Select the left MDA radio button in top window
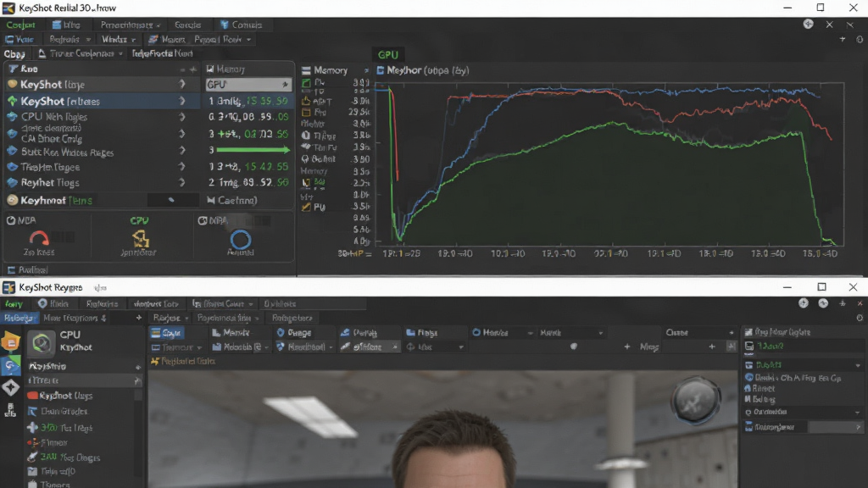This screenshot has width=868, height=488. 11,220
